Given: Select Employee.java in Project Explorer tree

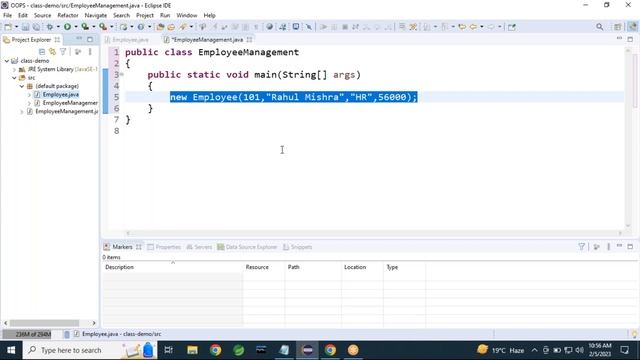Looking at the screenshot, I should click(x=60, y=95).
